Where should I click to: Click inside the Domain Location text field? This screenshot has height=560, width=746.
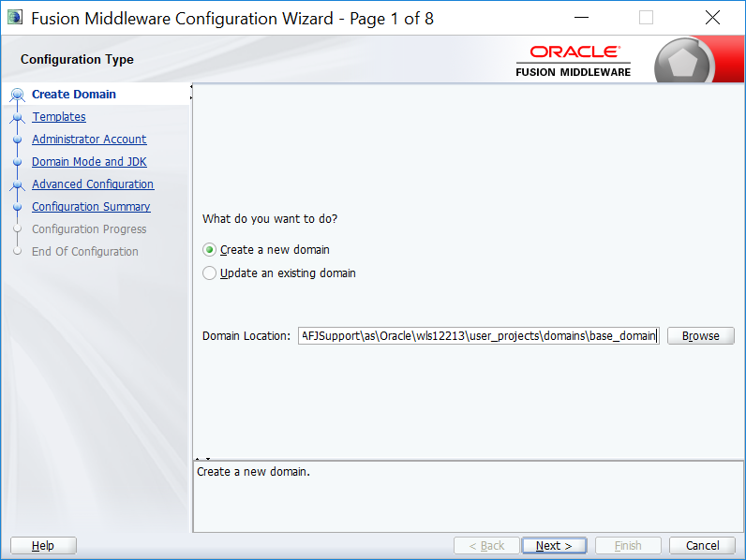click(x=478, y=336)
